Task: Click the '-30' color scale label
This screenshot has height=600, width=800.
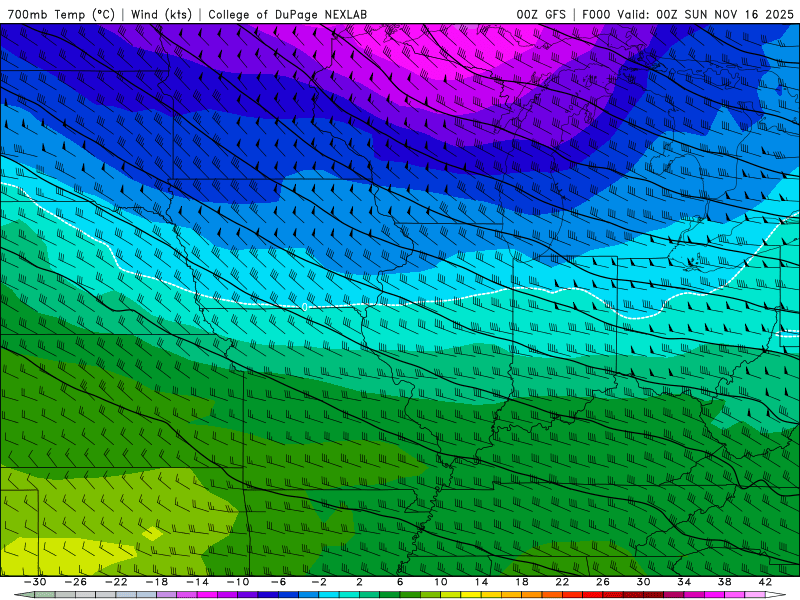Action: 35,582
